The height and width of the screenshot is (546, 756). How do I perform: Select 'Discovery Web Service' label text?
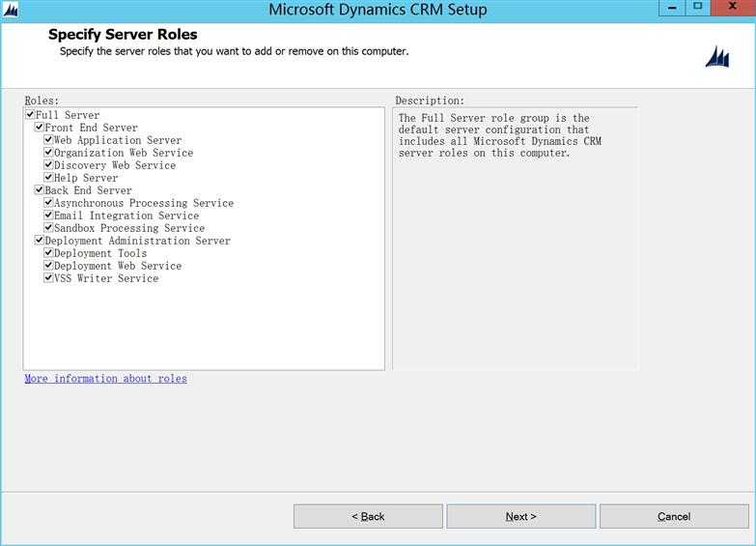click(x=115, y=165)
